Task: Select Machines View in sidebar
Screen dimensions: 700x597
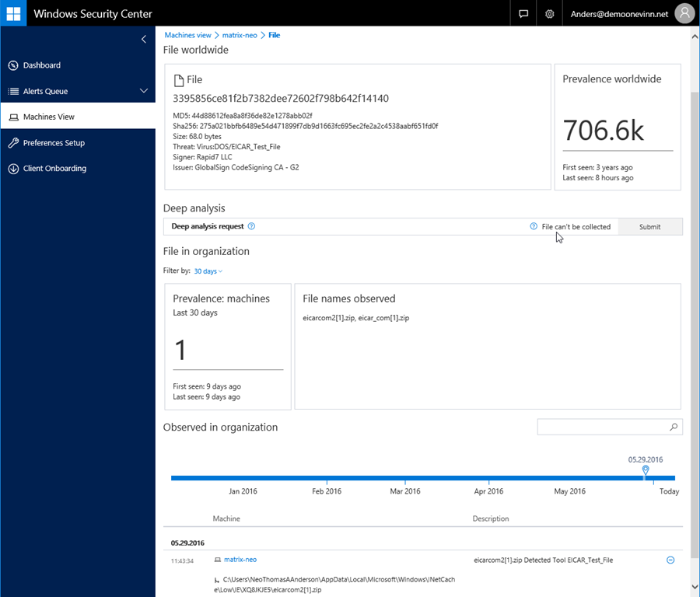Action: pyautogui.click(x=49, y=117)
